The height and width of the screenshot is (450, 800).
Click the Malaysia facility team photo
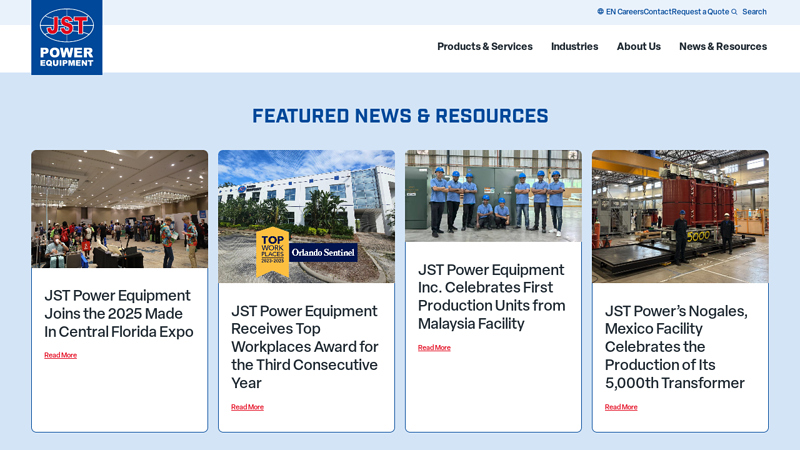coord(493,196)
